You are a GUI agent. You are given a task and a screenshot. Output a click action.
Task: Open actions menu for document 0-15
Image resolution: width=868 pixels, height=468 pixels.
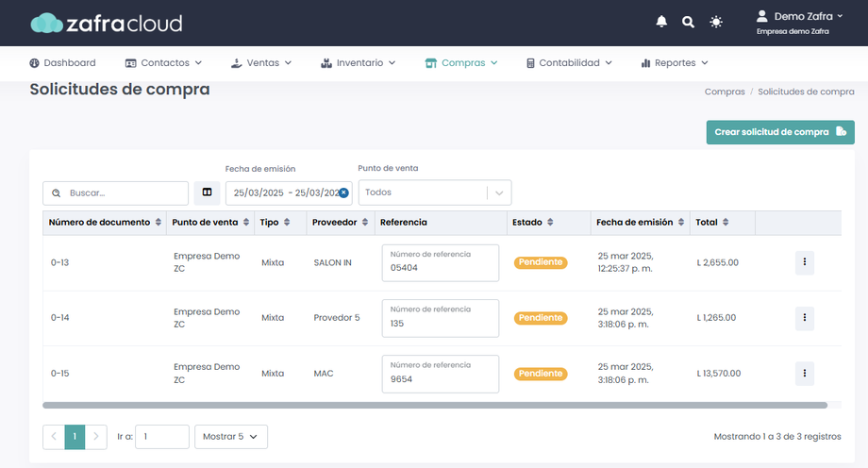coord(804,373)
